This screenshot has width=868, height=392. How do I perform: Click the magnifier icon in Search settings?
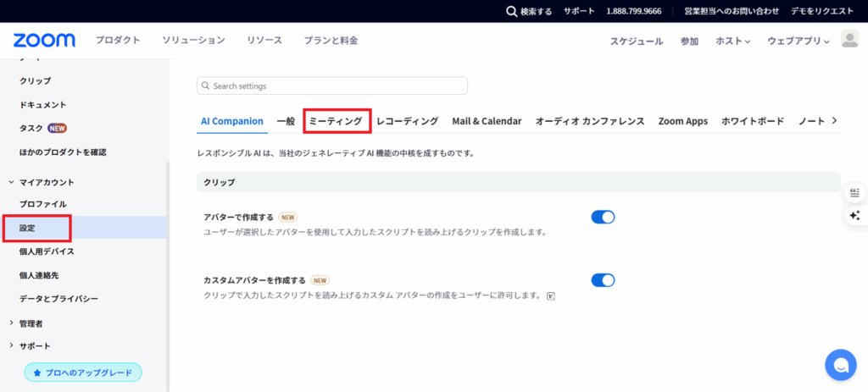tap(206, 86)
